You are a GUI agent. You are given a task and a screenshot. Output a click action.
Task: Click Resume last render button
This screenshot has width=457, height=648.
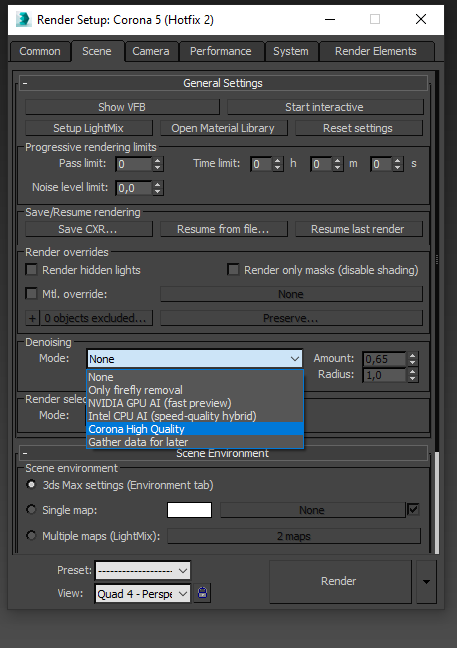(359, 229)
